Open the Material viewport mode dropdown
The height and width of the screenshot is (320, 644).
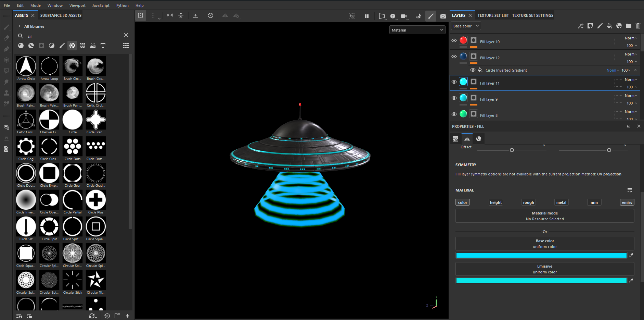coord(417,30)
